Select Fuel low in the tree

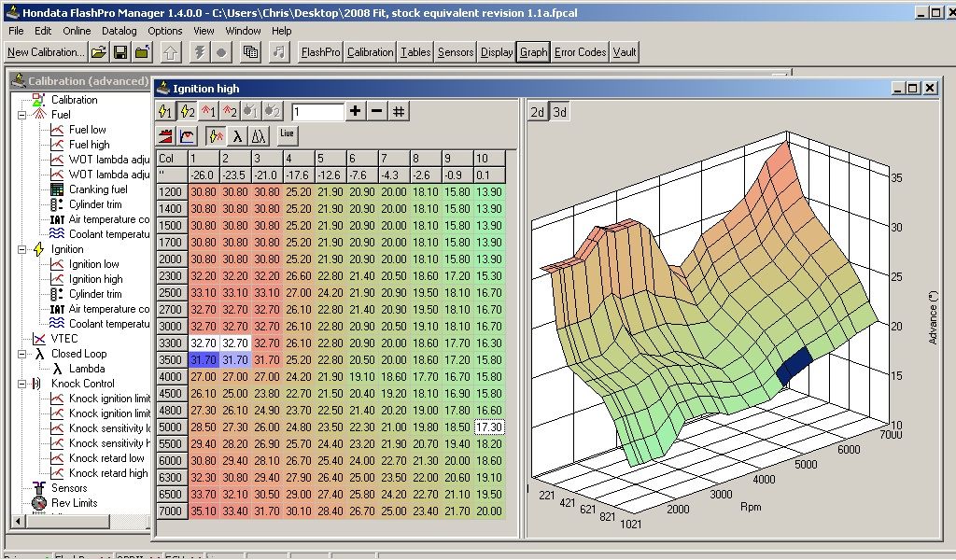click(87, 129)
